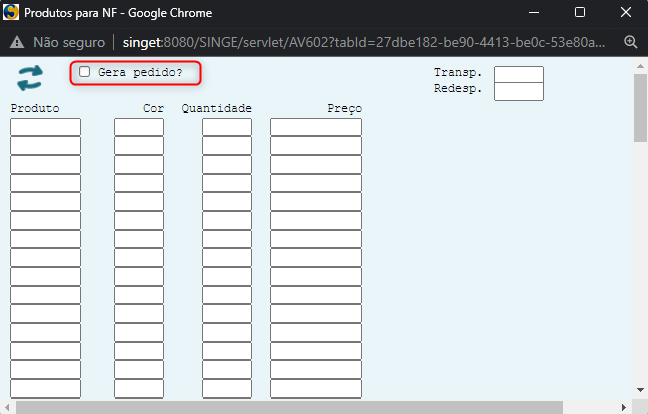The width and height of the screenshot is (648, 414).
Task: Click the Chrome window app icon
Action: click(x=11, y=13)
